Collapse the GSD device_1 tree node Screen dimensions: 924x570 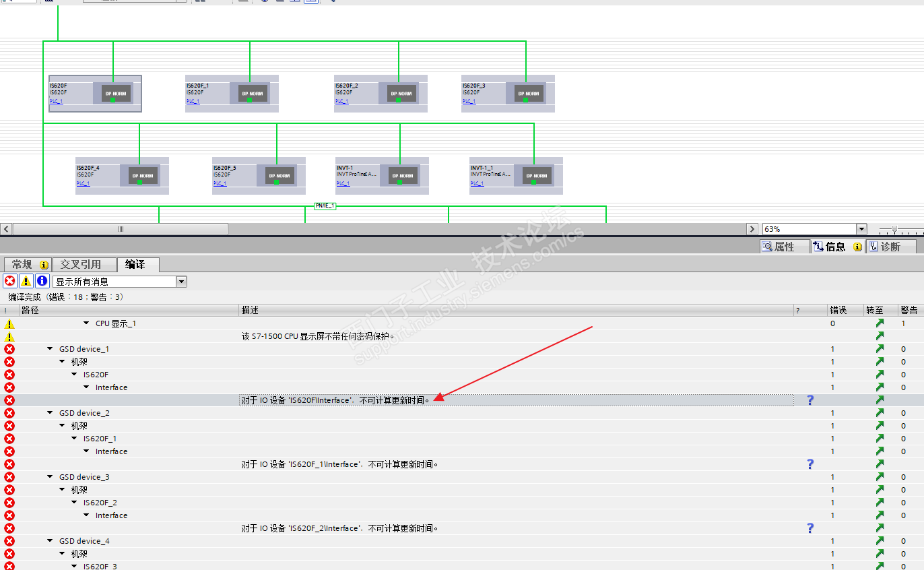click(x=51, y=349)
